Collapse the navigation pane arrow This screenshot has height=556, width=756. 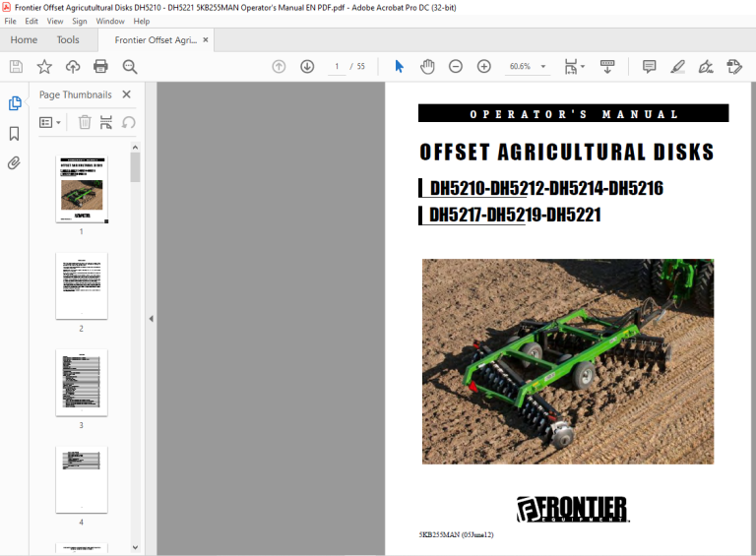[151, 319]
